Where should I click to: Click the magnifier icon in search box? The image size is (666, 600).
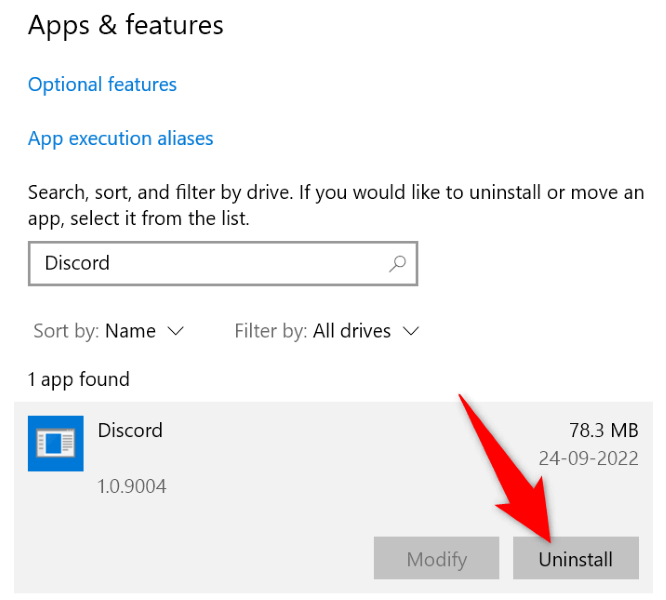coord(397,264)
